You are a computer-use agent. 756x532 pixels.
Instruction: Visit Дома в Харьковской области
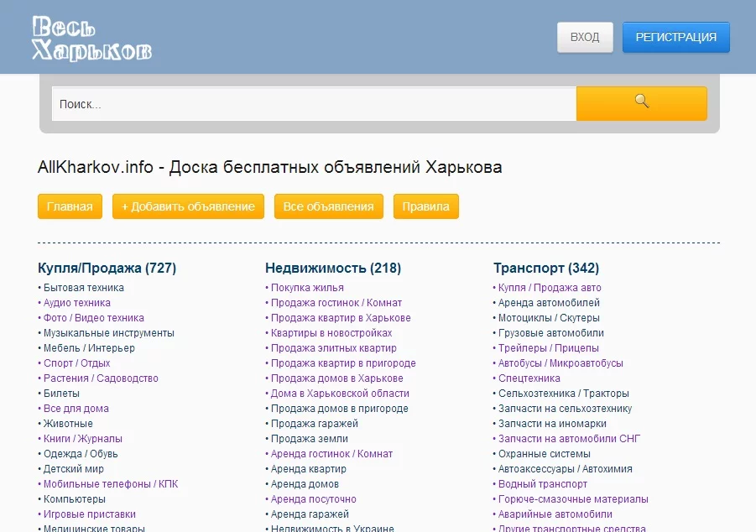pos(340,393)
